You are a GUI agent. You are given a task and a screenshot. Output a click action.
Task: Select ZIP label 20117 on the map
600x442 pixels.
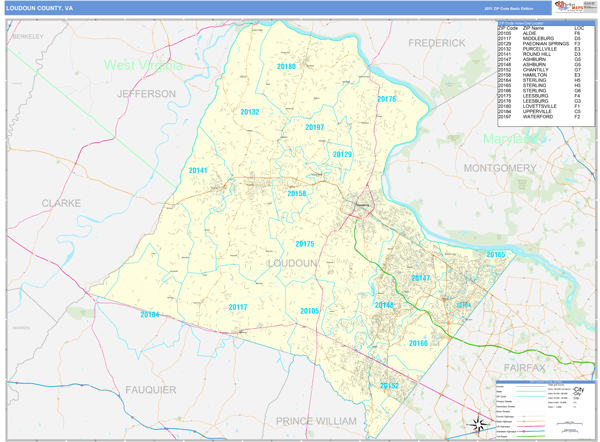point(238,307)
